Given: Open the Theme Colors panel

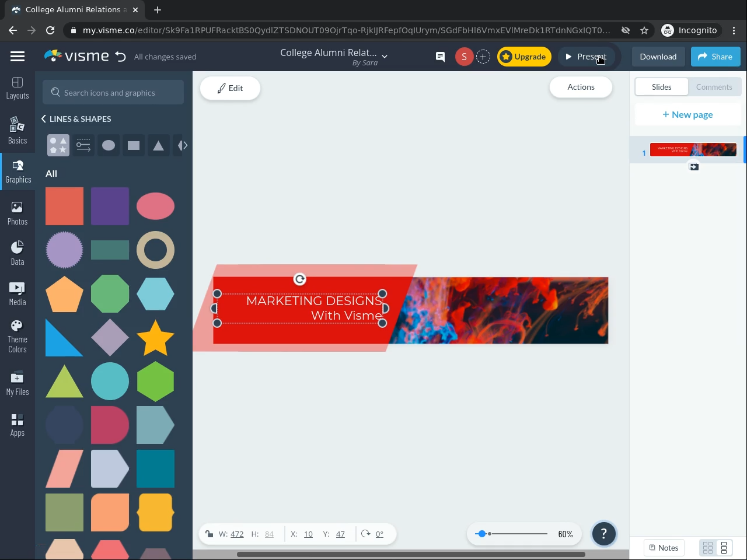Looking at the screenshot, I should click(x=18, y=337).
